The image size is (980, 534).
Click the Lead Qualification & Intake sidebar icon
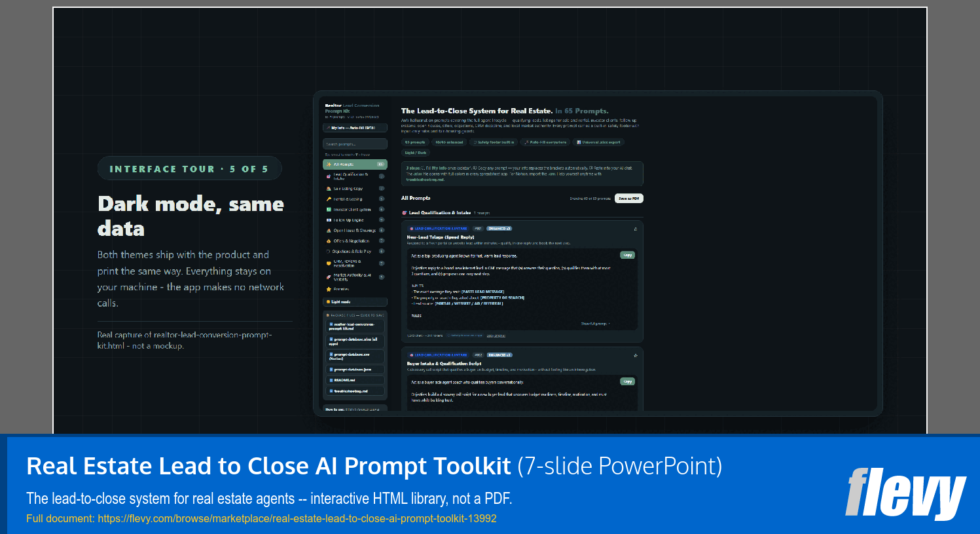329,176
